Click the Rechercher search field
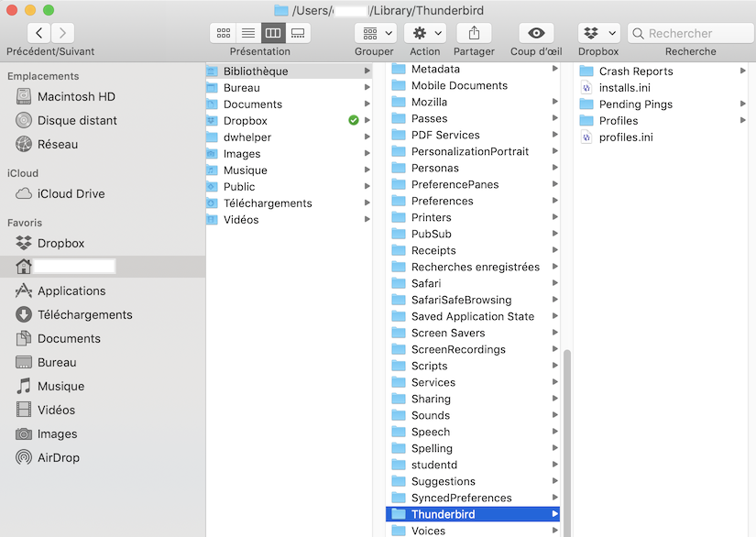756x537 pixels. pos(691,33)
